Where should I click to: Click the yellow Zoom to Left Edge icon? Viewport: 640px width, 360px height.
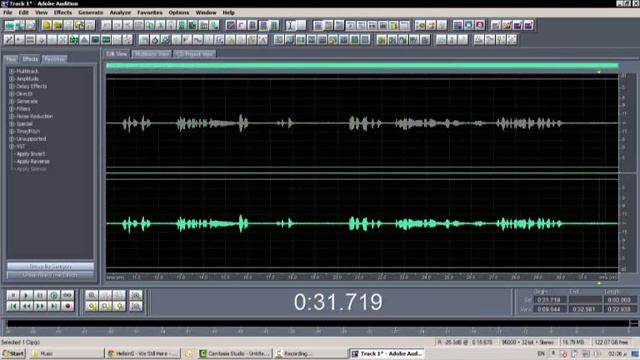coord(105,306)
